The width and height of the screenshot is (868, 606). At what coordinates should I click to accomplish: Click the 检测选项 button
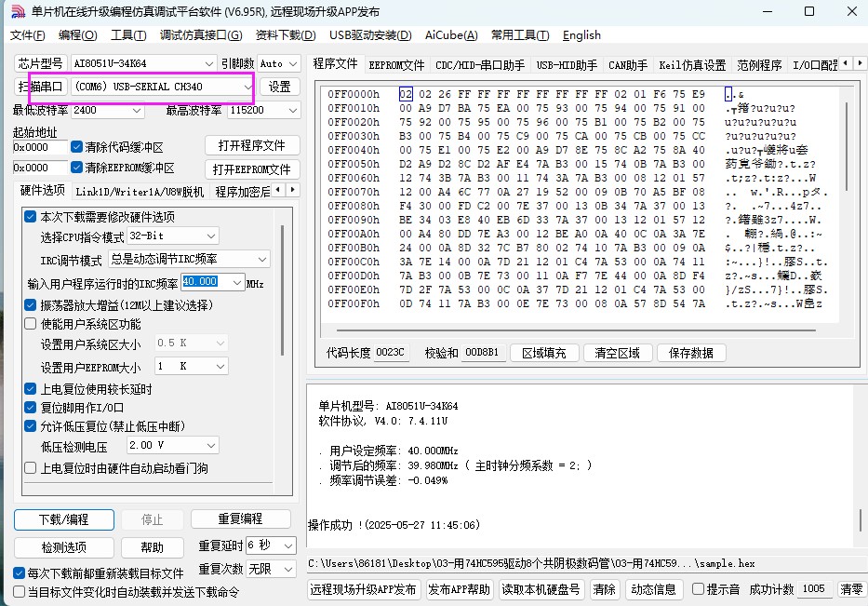64,548
